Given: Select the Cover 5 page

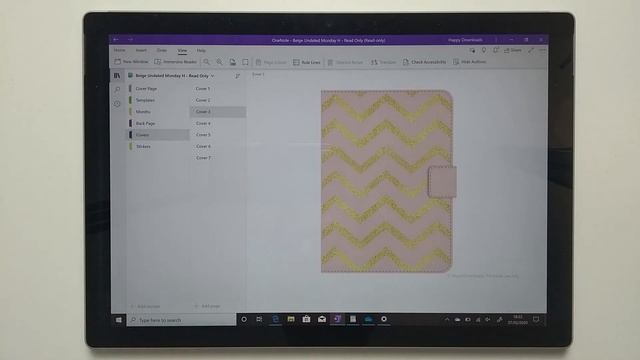Looking at the screenshot, I should click(218, 135).
